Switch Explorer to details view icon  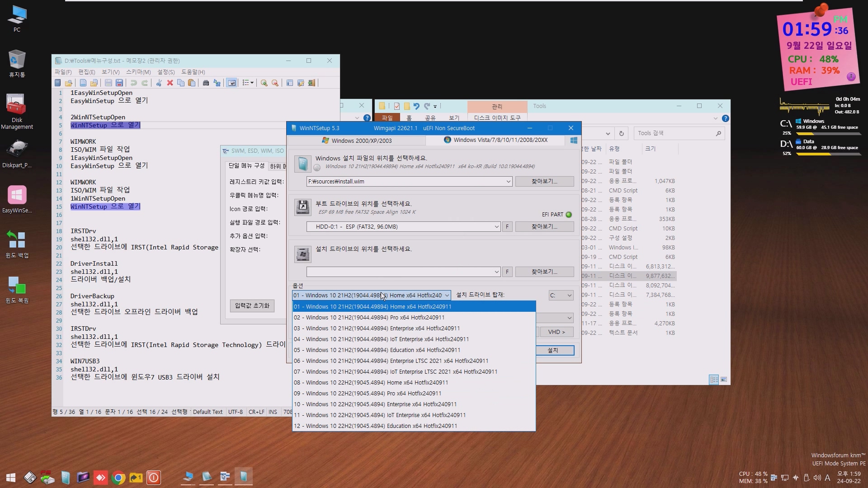[x=713, y=380]
